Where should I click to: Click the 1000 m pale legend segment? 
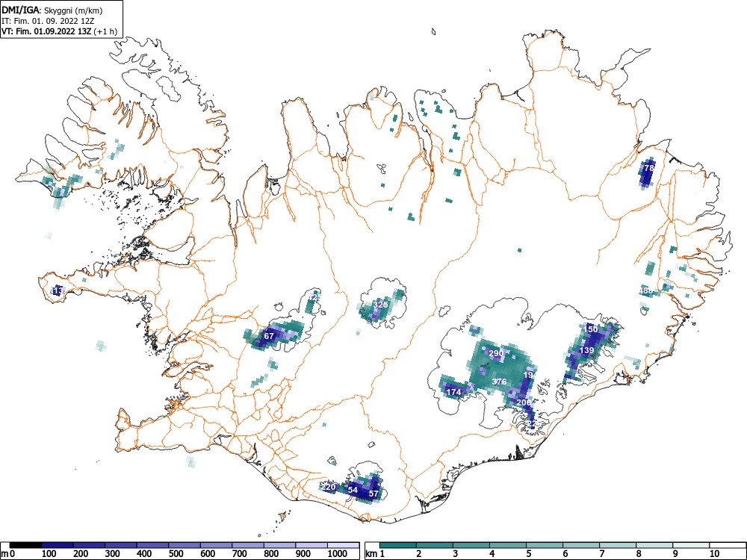(344, 544)
